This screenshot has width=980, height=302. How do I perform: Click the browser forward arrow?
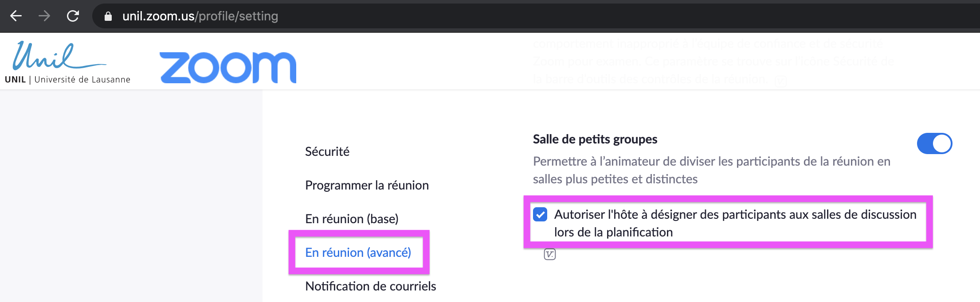[44, 16]
